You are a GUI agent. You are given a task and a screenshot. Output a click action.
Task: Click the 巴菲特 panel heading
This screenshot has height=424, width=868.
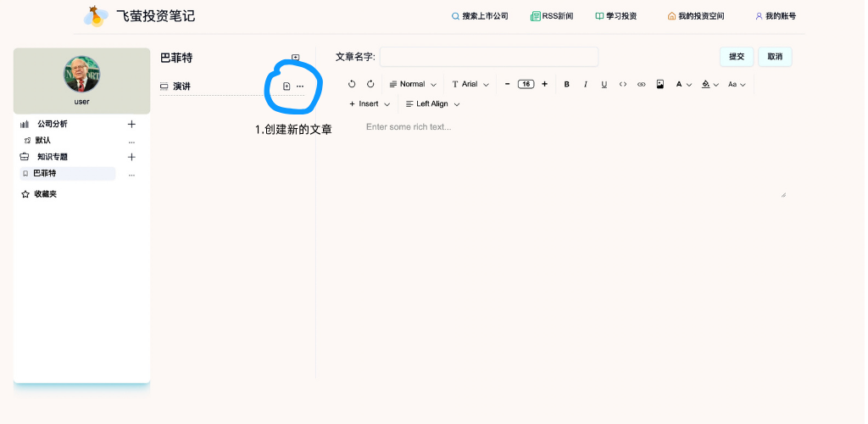click(176, 59)
